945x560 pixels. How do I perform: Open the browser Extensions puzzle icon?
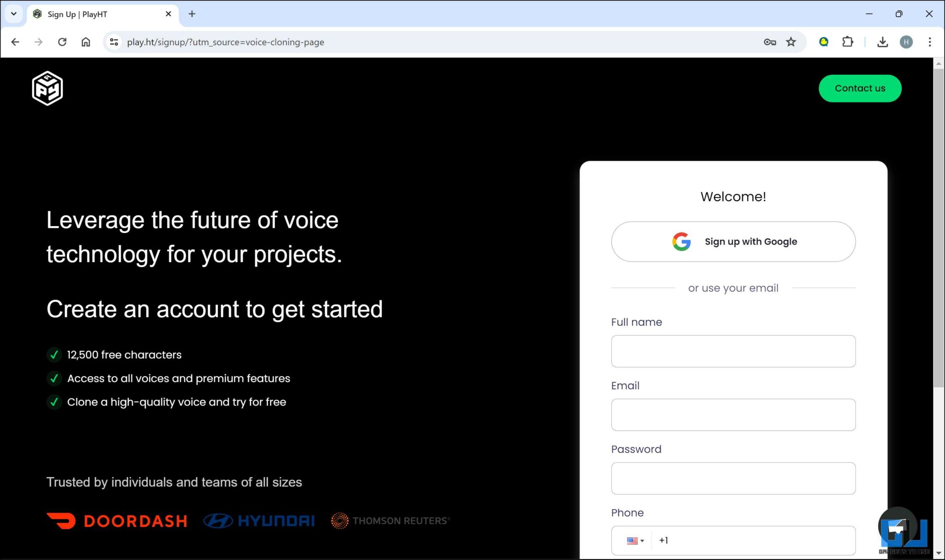coord(848,42)
